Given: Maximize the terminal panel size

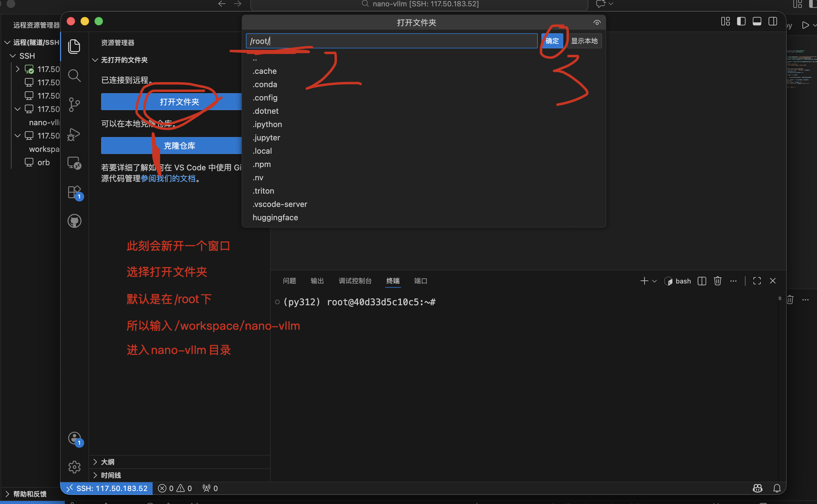Looking at the screenshot, I should click(757, 281).
